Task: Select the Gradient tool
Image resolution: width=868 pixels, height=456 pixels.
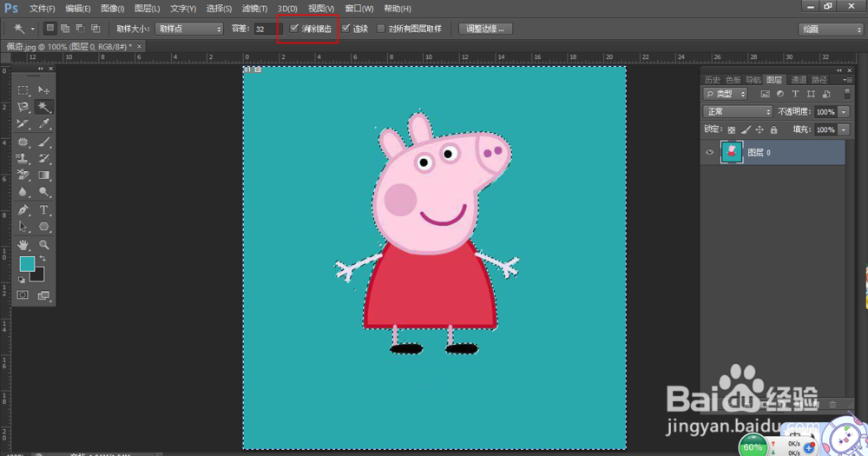Action: click(x=43, y=175)
